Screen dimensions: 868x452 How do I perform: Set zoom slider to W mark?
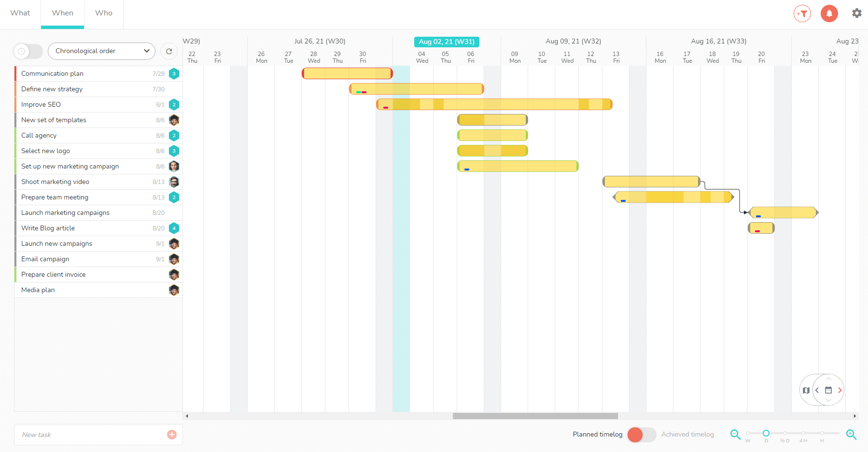tap(748, 433)
